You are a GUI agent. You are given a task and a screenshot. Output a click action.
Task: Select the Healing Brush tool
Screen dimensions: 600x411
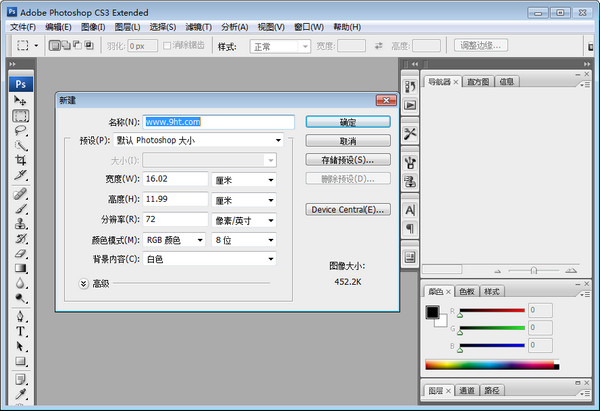[20, 194]
